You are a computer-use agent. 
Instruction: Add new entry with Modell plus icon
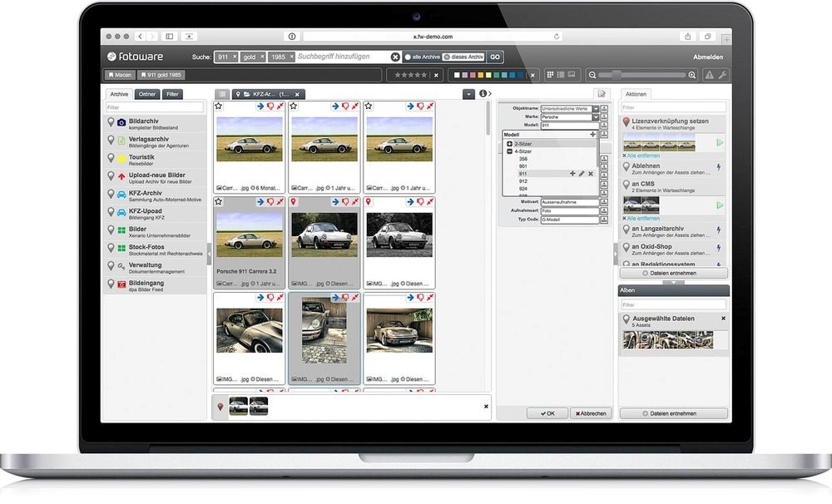(x=592, y=135)
